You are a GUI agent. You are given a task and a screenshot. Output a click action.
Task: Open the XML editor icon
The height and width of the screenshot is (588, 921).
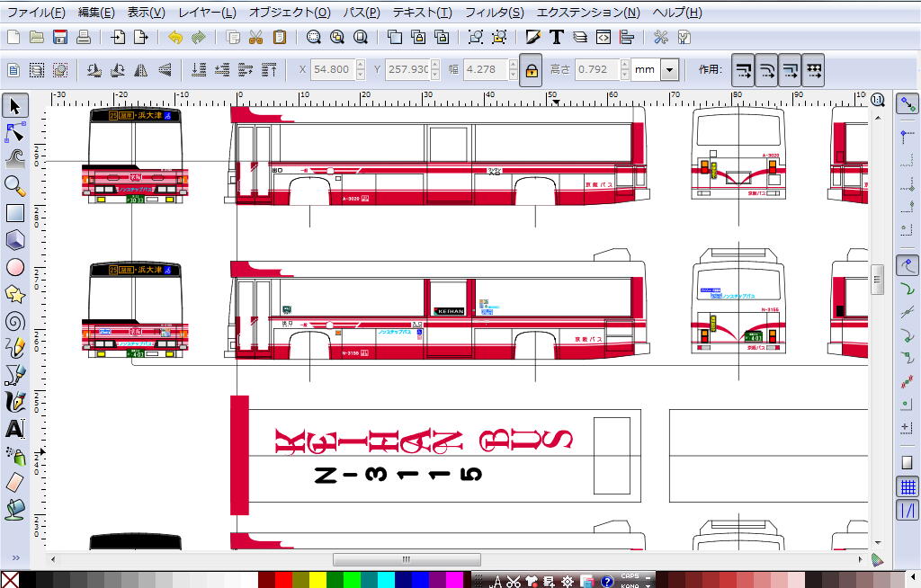point(604,38)
